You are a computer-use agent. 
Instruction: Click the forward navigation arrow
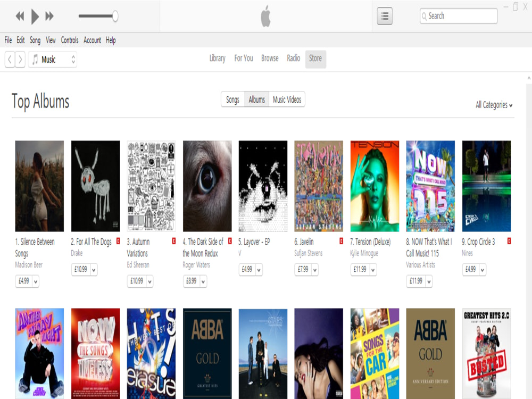tap(20, 60)
